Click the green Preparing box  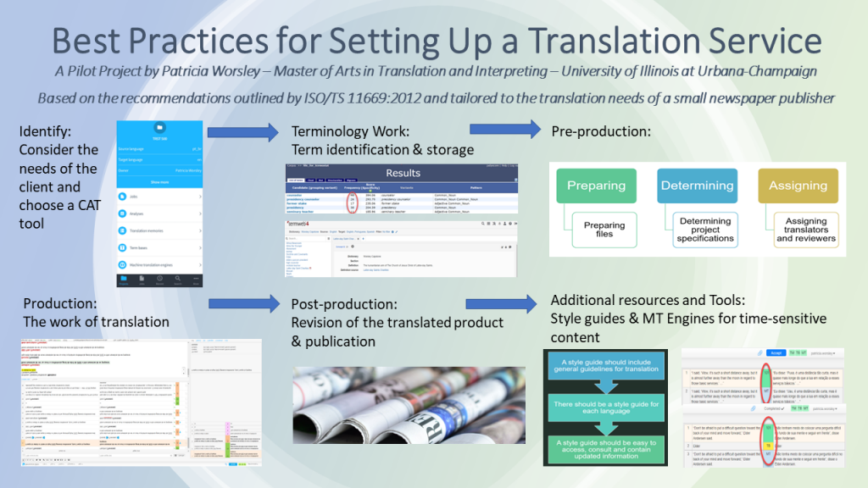pos(596,186)
